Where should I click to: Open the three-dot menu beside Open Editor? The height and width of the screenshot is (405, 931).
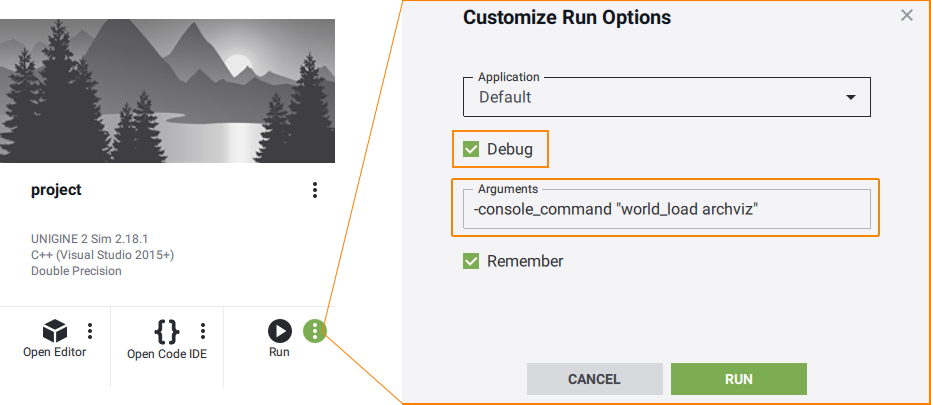coord(90,331)
